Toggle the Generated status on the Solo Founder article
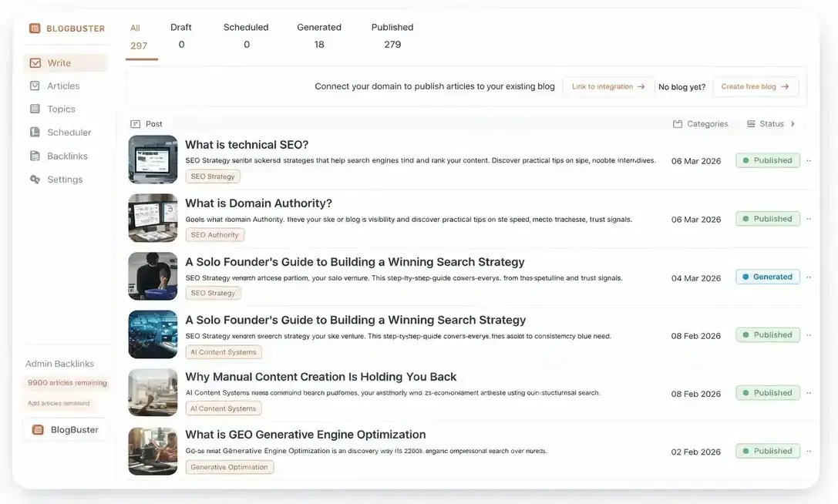This screenshot has height=504, width=838. tap(767, 276)
